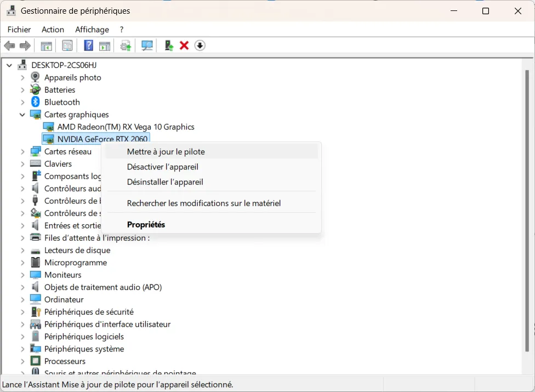The height and width of the screenshot is (392, 535).
Task: Maximize the Gestionnaire de périphériques window
Action: click(486, 11)
